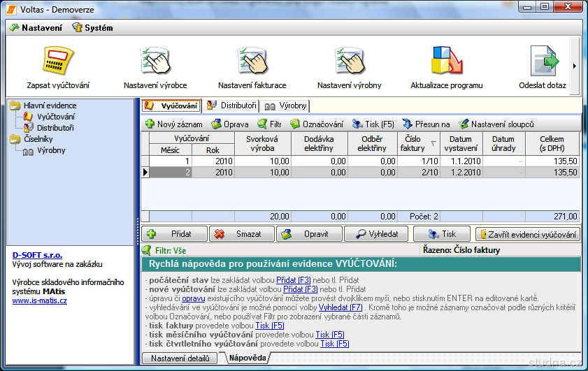
Task: Click the Nastavení výrobny icon
Action: pyautogui.click(x=349, y=61)
